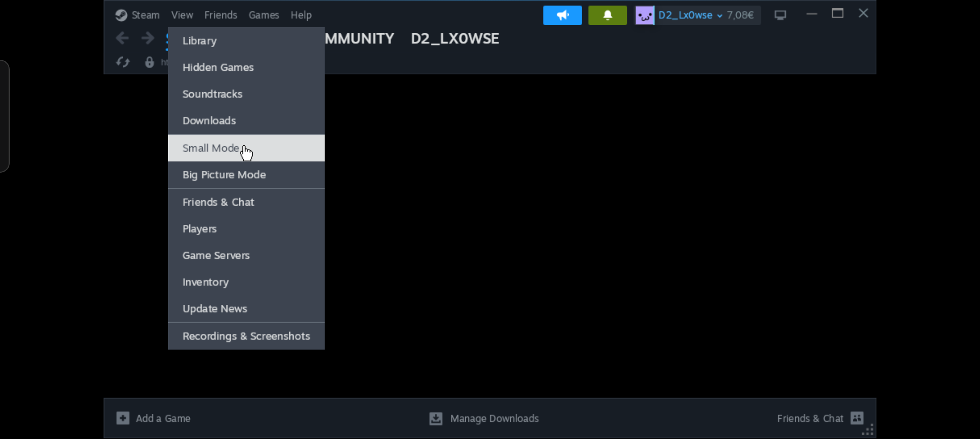980x439 pixels.
Task: Expand the D2_Lx0wse account dropdown
Action: coord(719,15)
